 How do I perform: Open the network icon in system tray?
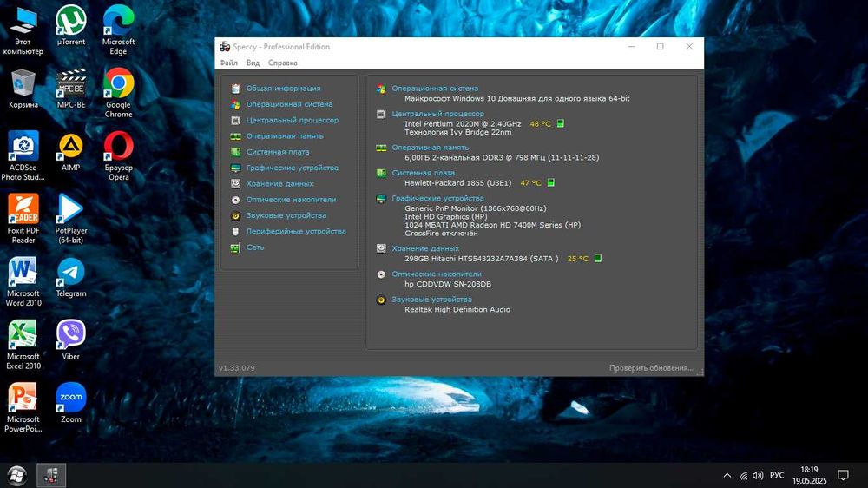point(743,475)
